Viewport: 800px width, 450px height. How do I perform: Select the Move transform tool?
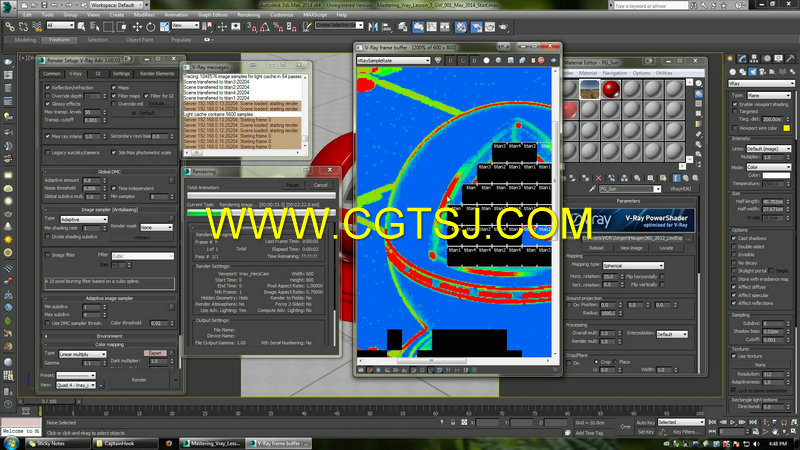coord(137,27)
